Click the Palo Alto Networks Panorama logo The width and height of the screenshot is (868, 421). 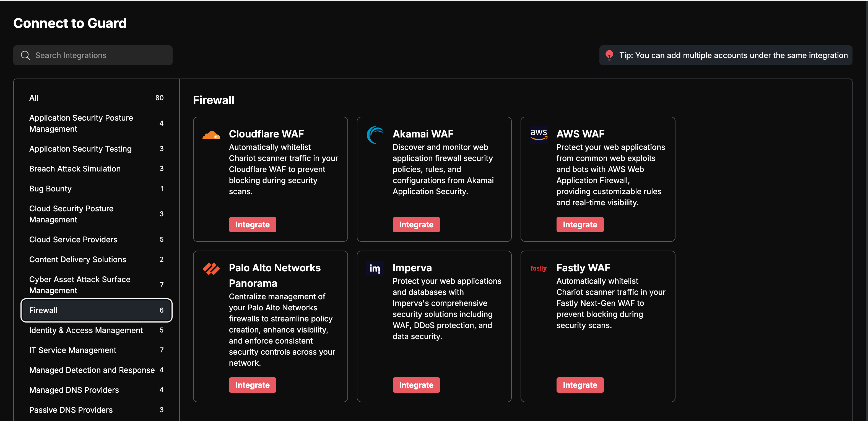click(x=211, y=269)
